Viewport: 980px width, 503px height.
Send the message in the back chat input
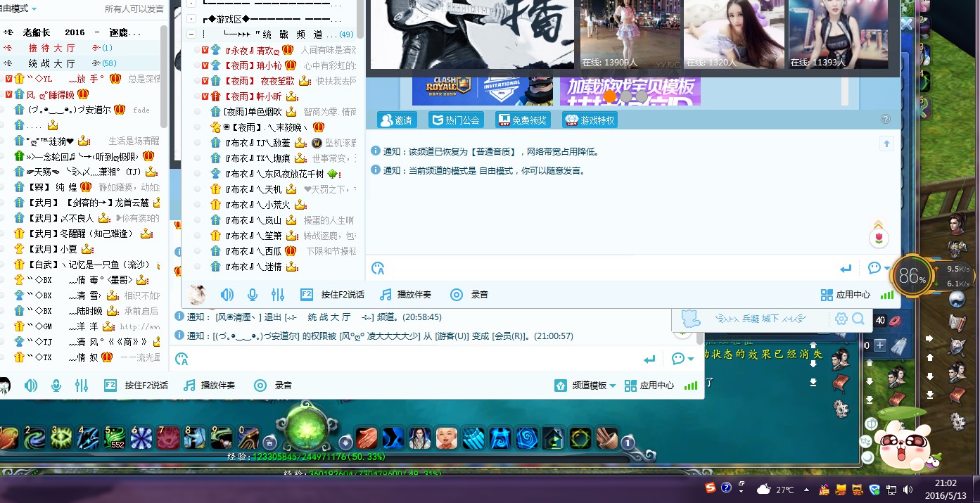point(649,359)
